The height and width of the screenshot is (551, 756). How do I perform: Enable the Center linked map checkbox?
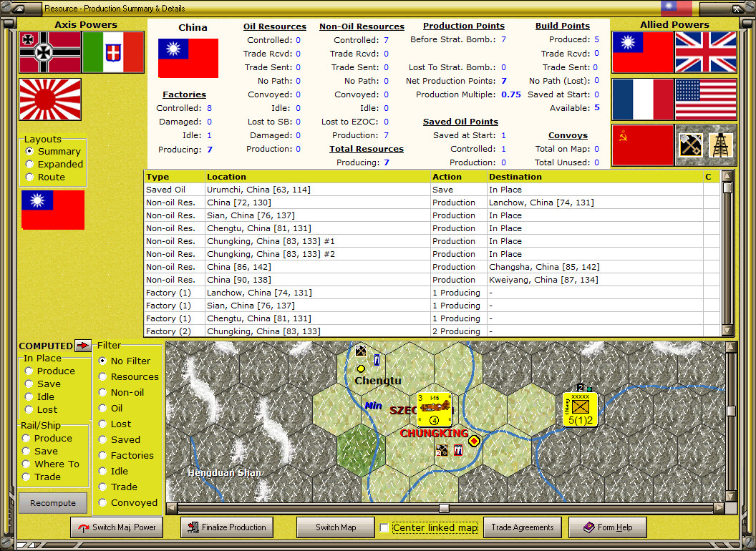[x=384, y=527]
